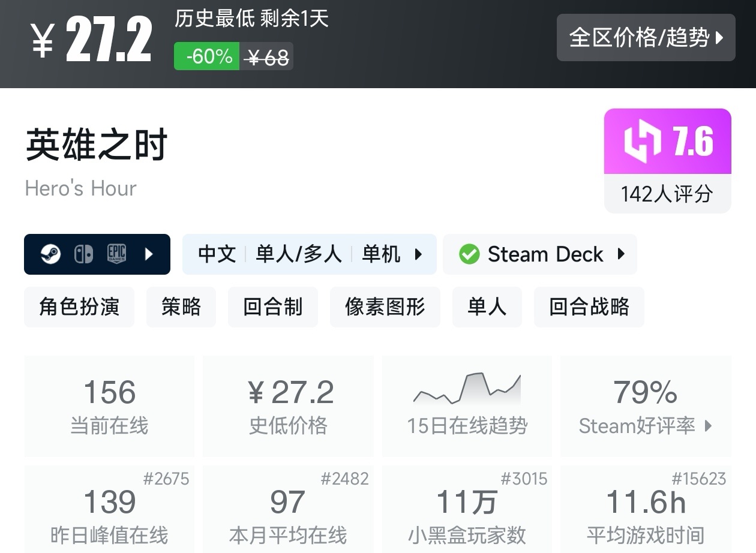Select the 回合战略 tag
This screenshot has width=756, height=553.
[589, 307]
